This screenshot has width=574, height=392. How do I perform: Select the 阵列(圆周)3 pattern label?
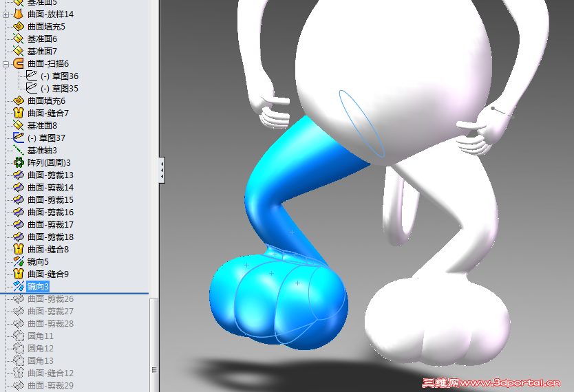[x=49, y=163]
